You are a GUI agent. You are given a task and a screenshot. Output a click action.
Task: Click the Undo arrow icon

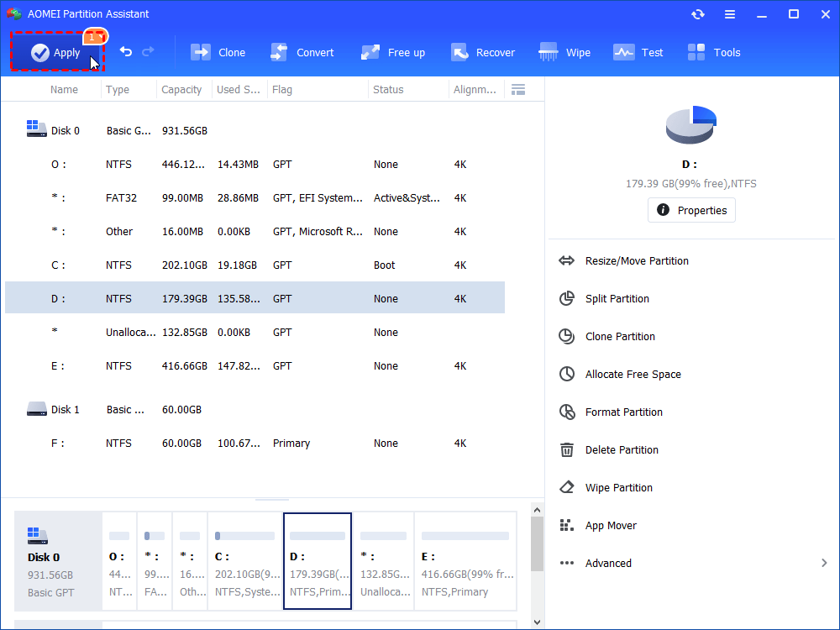pos(126,52)
